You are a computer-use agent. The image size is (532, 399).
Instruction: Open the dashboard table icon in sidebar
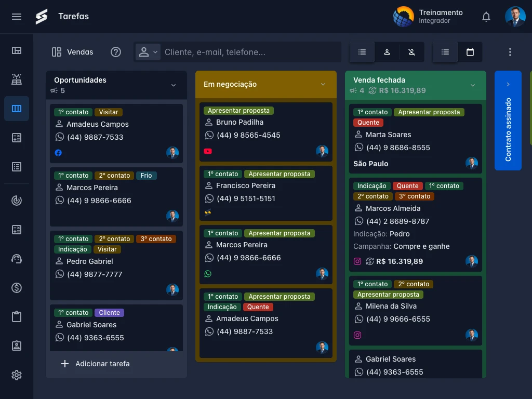[17, 50]
